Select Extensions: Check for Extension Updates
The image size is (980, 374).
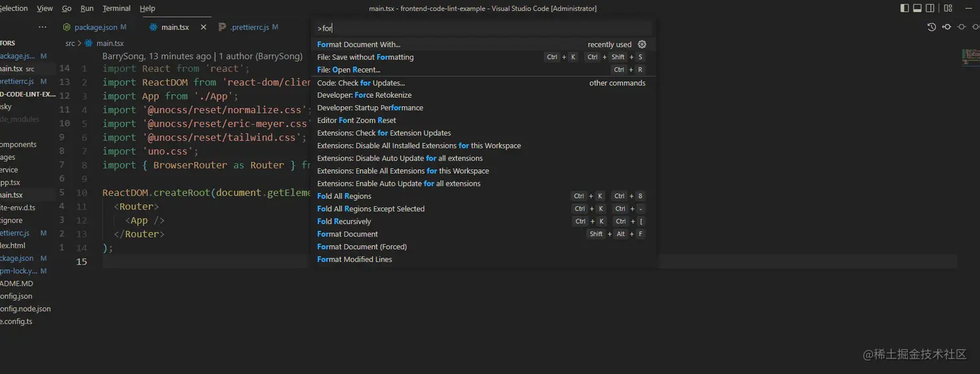(483, 133)
